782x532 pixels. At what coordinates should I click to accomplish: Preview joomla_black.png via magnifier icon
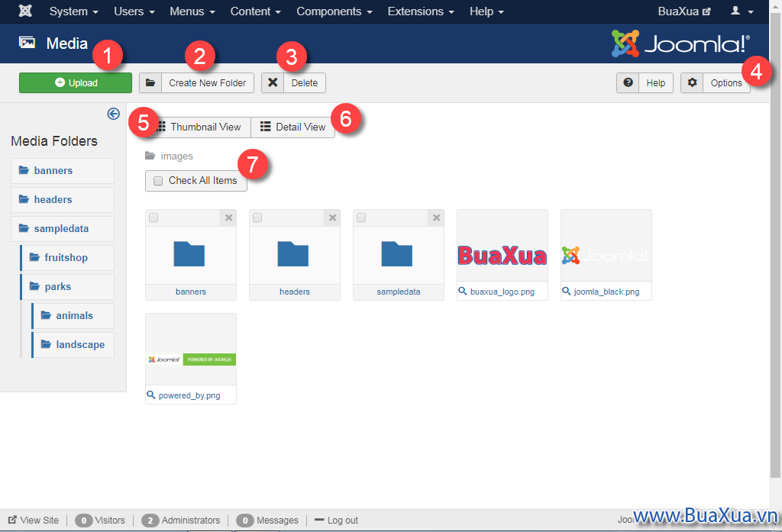(x=567, y=291)
